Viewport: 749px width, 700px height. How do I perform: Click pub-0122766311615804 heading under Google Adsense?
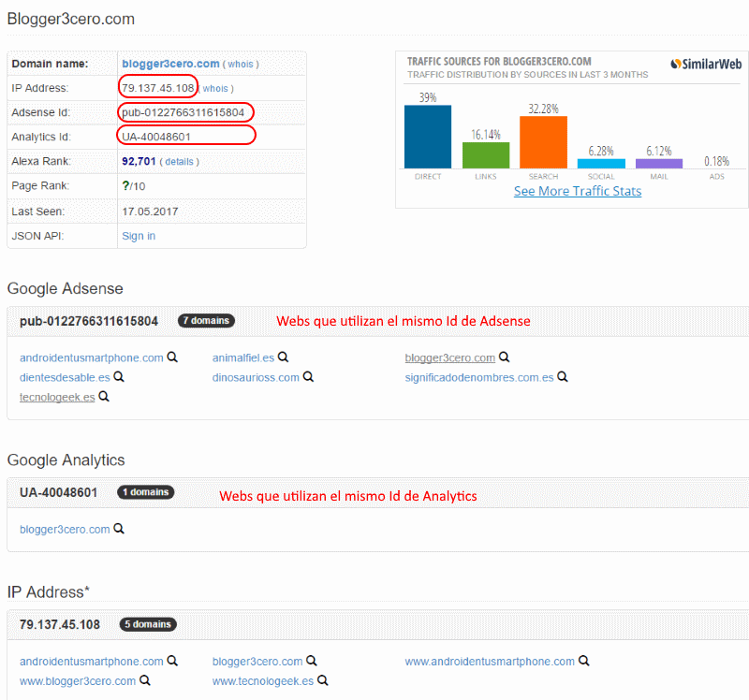point(89,321)
